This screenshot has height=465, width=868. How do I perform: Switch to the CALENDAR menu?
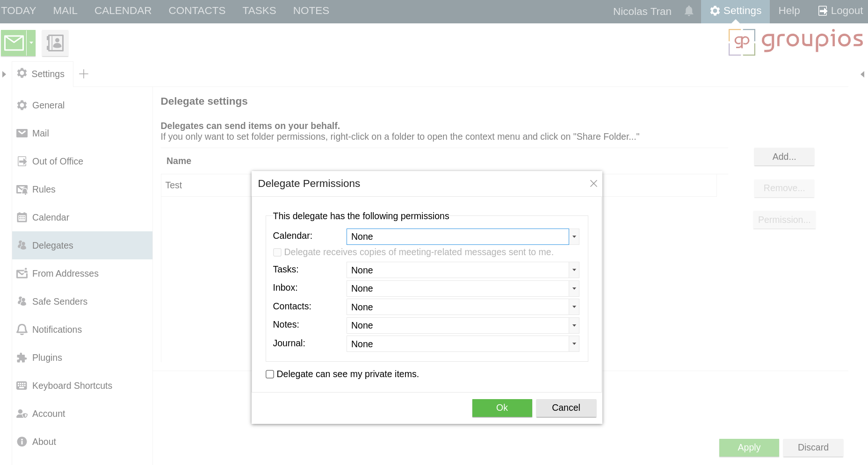[x=123, y=11]
